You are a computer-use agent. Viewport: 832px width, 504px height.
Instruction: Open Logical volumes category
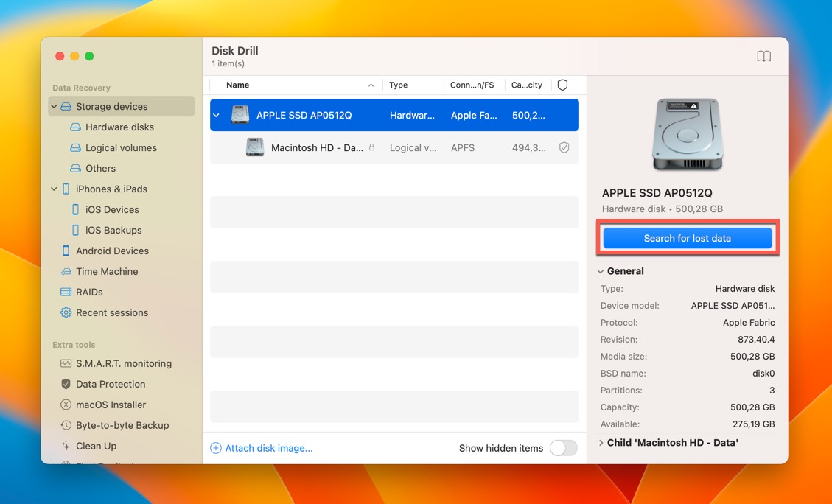tap(121, 147)
